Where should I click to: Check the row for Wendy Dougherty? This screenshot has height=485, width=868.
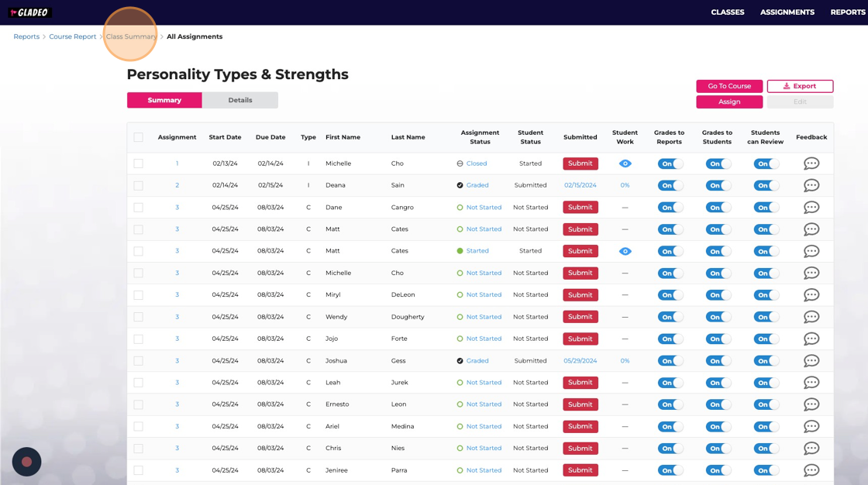pyautogui.click(x=139, y=317)
